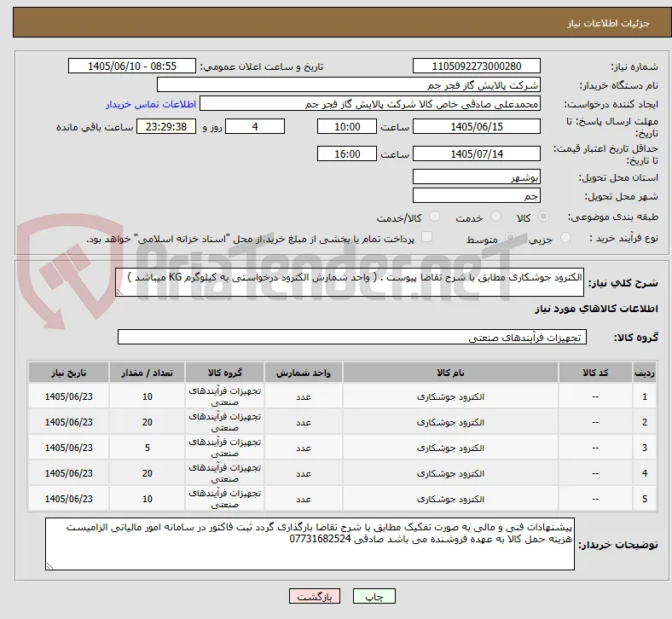Screen dimensions: 672x619
Task: Click the request creator name field
Action: click(x=370, y=104)
